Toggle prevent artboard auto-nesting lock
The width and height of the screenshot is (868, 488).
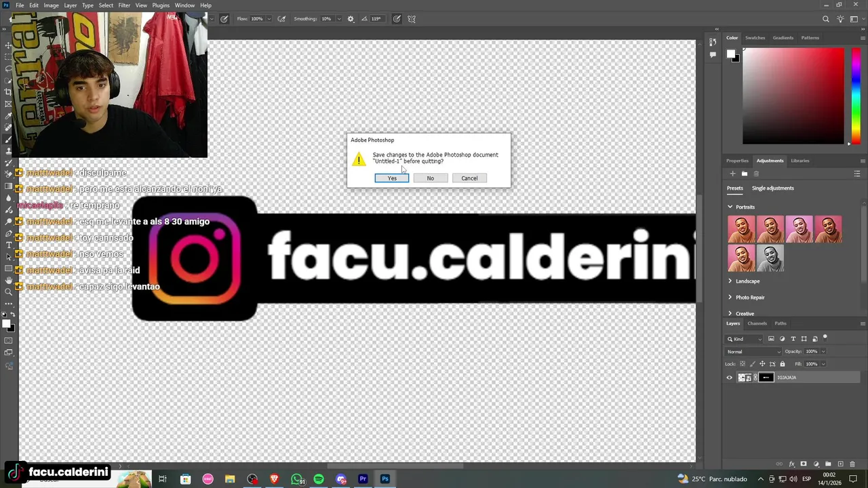tap(772, 364)
